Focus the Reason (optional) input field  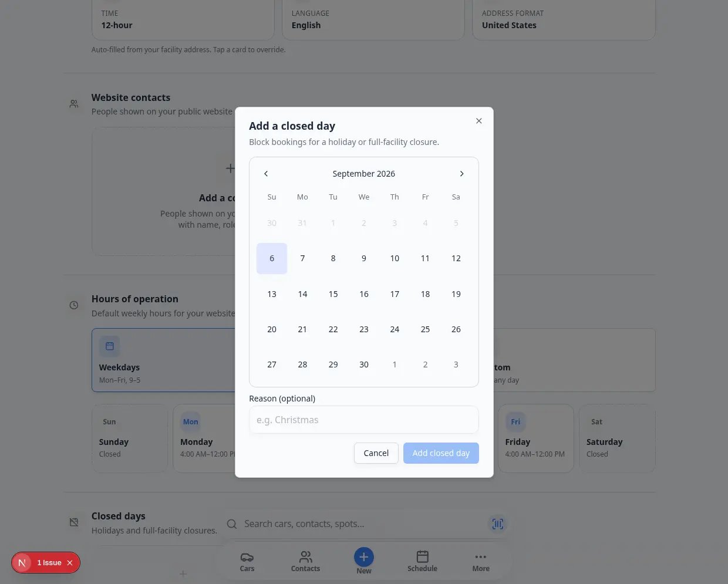click(364, 420)
